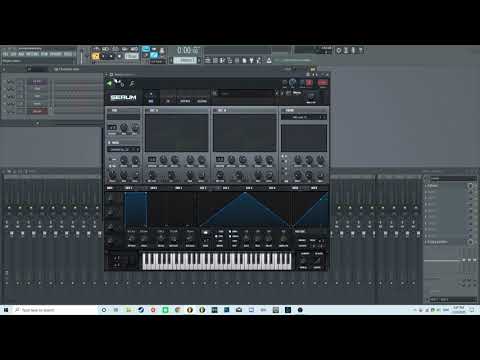Click the OSC A unison value box
This screenshot has height=360, width=480.
coord(152,160)
